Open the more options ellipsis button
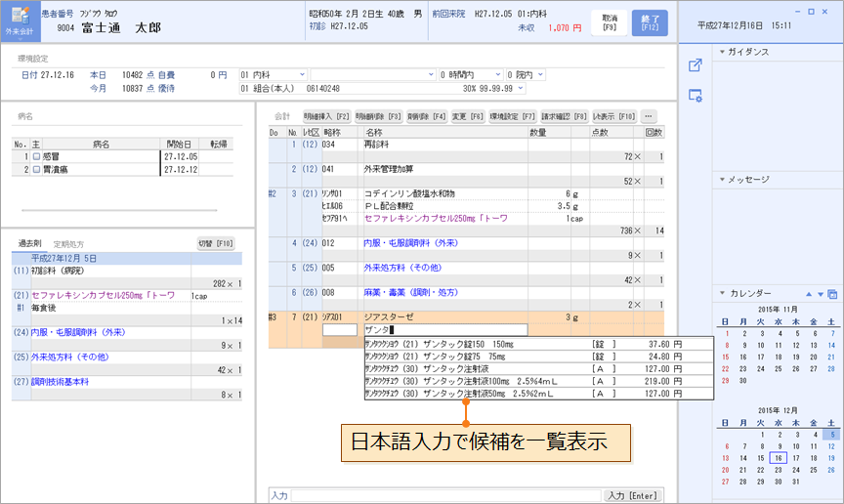Screen dimensions: 844x504 650,116
